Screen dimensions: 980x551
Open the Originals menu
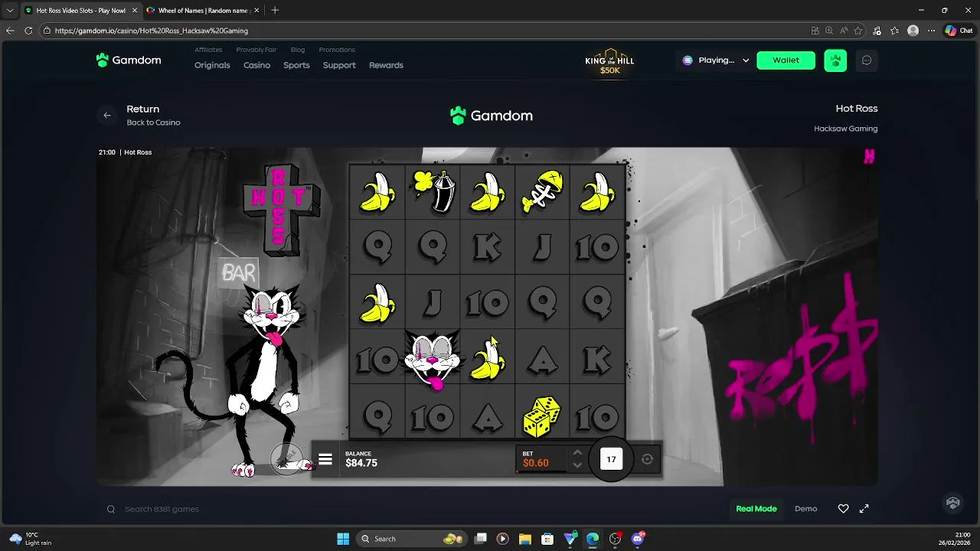point(212,65)
